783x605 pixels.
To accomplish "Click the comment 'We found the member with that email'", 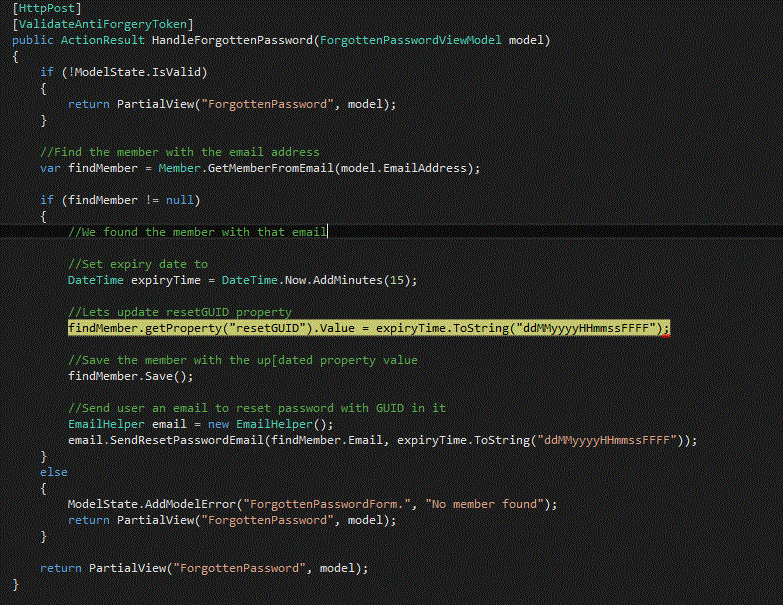I will pyautogui.click(x=197, y=232).
